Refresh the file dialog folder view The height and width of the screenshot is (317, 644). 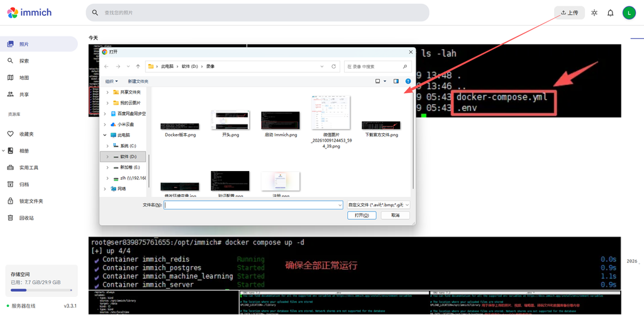tap(333, 66)
